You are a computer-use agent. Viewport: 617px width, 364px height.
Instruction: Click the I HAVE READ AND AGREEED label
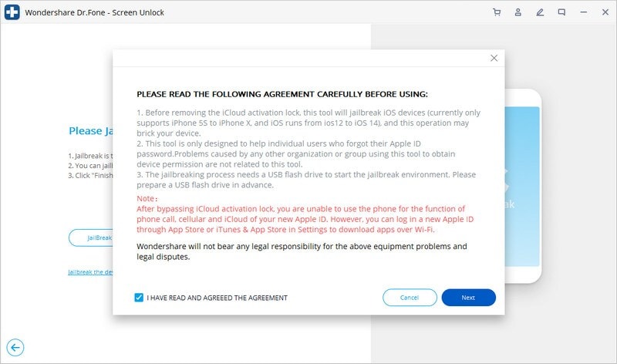click(217, 298)
